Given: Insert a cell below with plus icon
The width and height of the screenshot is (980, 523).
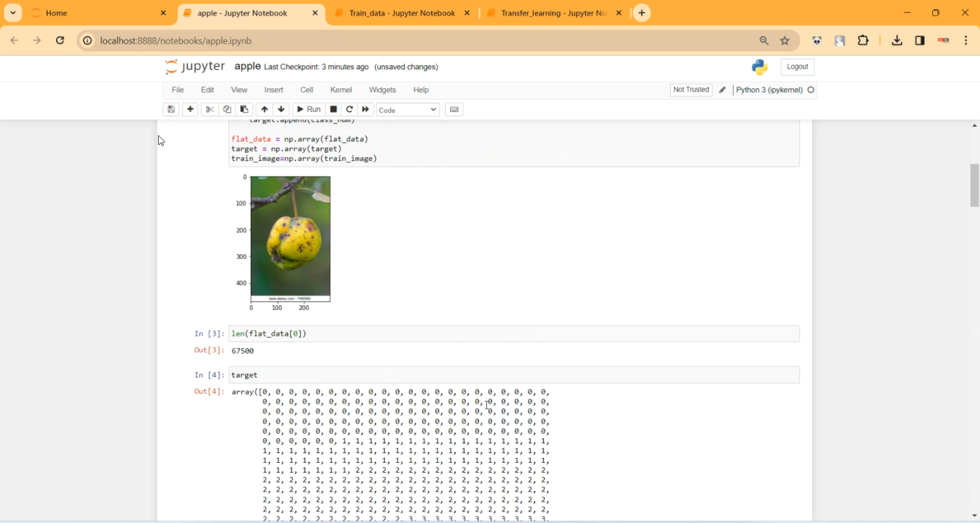Looking at the screenshot, I should click(190, 109).
